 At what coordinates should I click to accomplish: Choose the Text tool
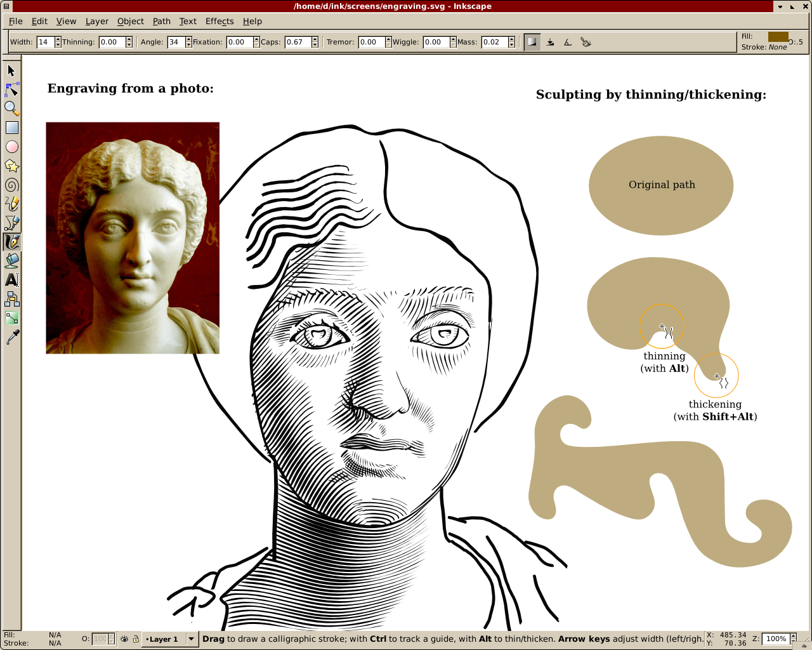(x=11, y=280)
